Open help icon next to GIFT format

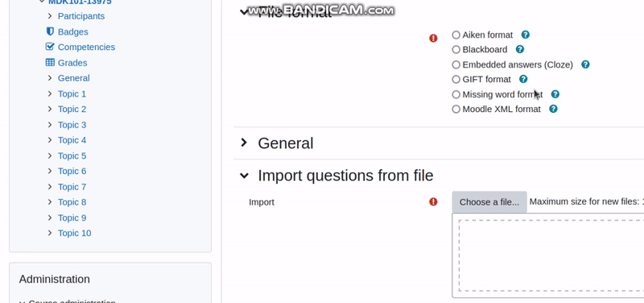coord(523,79)
